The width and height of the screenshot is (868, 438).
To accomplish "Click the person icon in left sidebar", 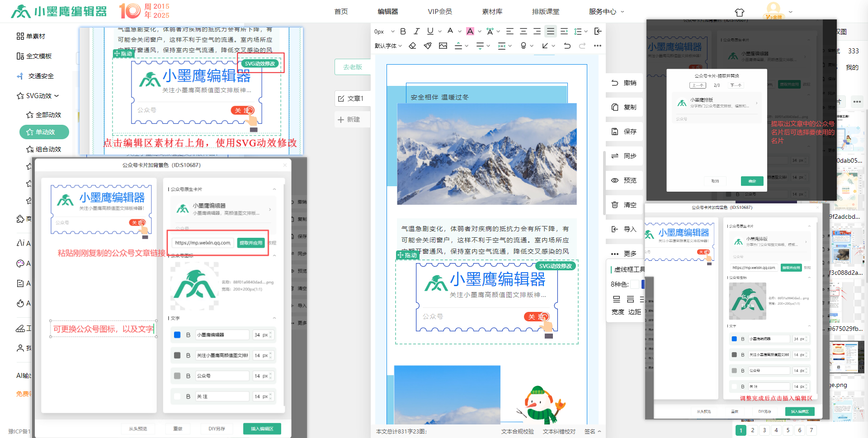I will (x=20, y=348).
